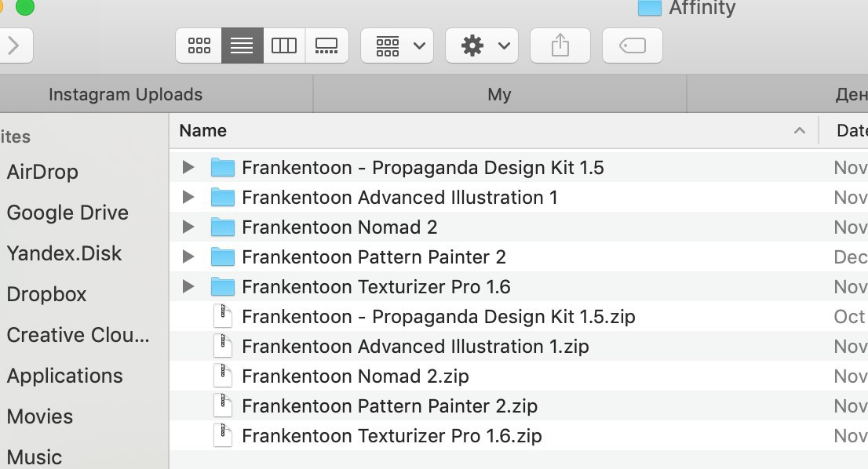Select Frankentoon Texturizer Pro 1.6.zip name

[392, 436]
